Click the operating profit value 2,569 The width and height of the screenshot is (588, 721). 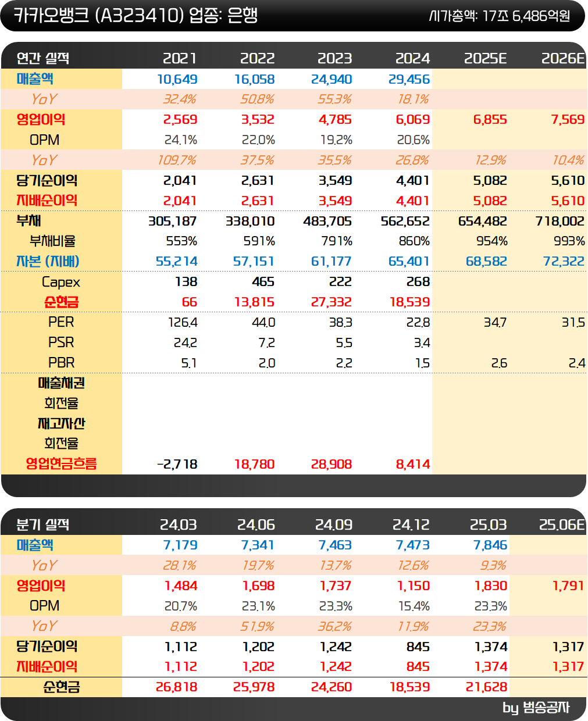180,120
